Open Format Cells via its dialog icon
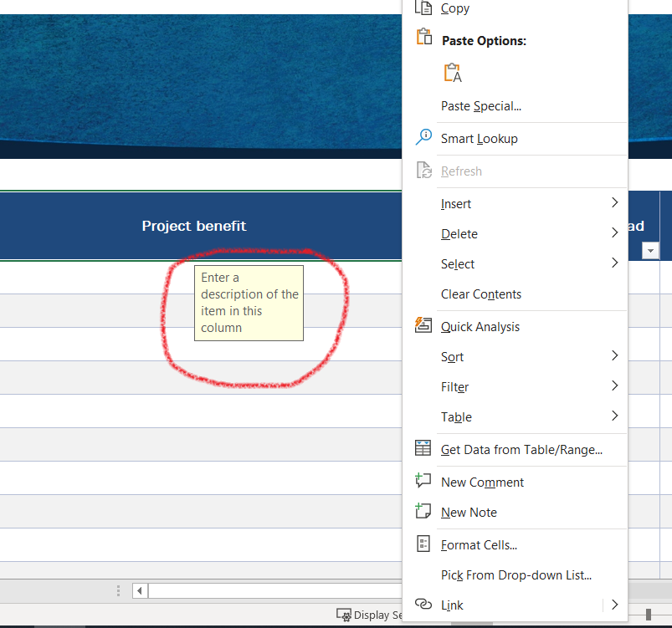Viewport: 672px width, 628px height. (423, 544)
